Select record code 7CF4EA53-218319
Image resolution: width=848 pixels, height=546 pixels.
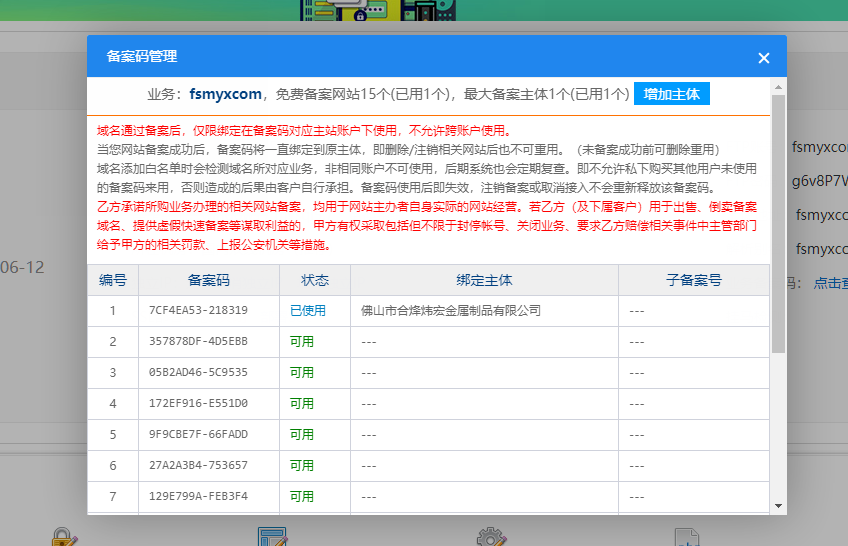[199, 311]
